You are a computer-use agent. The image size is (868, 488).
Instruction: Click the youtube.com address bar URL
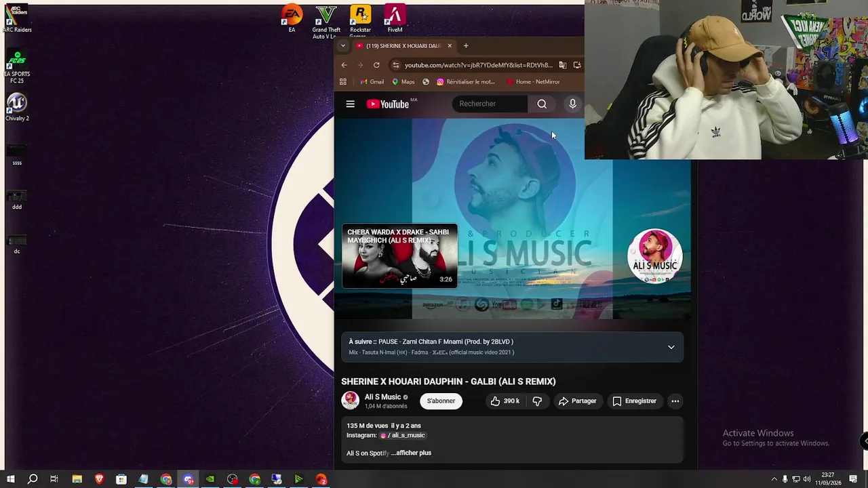tap(479, 65)
